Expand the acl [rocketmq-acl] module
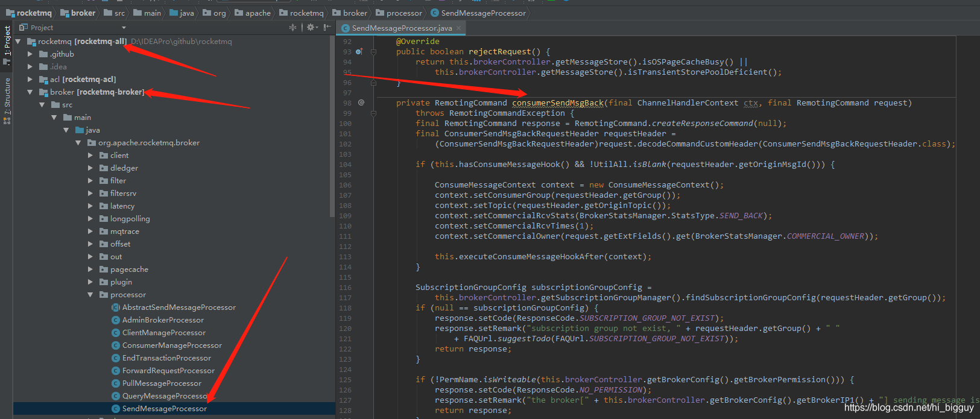Screen dimensions: 980x419 [x=30, y=80]
